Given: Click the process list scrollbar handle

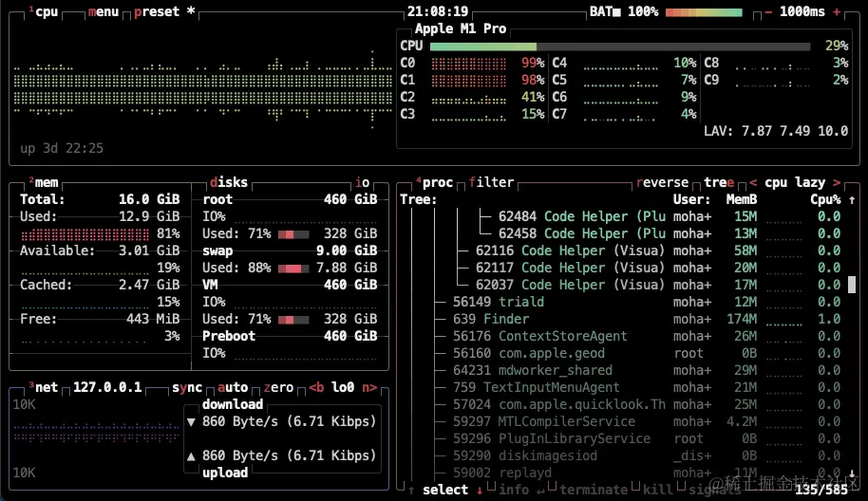Looking at the screenshot, I should pos(852,285).
